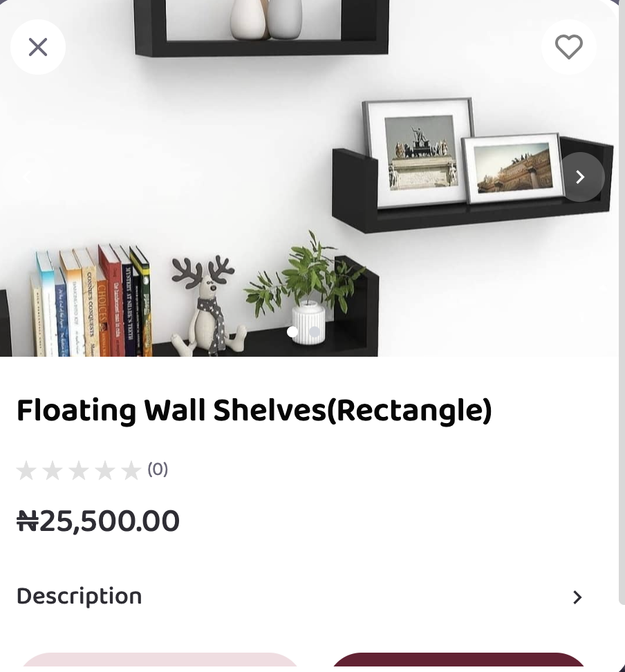Rate the product three stars
This screenshot has width=625, height=672.
(x=79, y=471)
